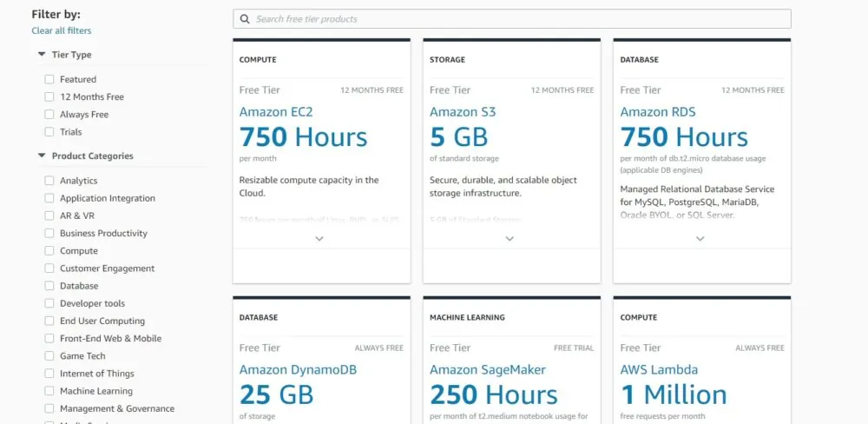The height and width of the screenshot is (424, 868).
Task: Expand the Amazon EC2 card chevron
Action: click(x=319, y=238)
